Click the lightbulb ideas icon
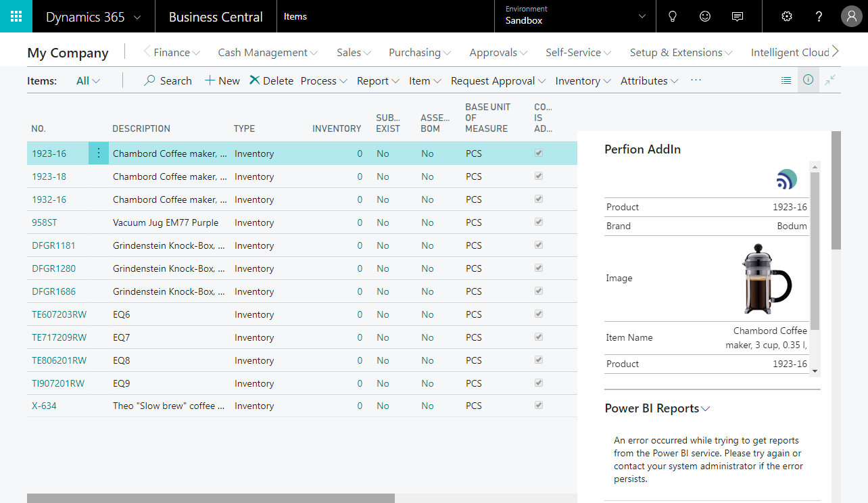The image size is (868, 503). click(x=673, y=17)
